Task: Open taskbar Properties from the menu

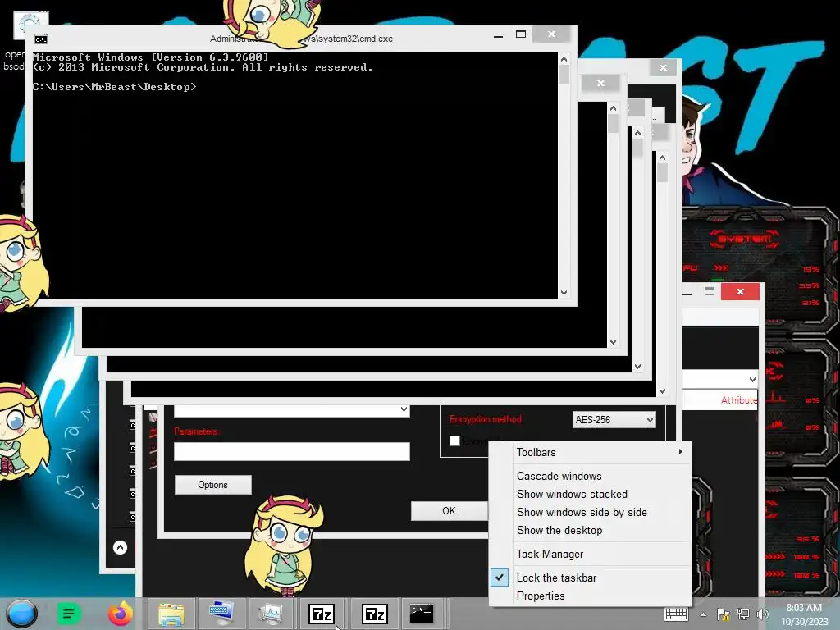Action: [541, 596]
